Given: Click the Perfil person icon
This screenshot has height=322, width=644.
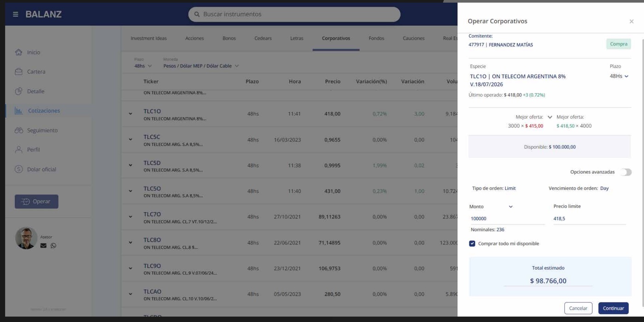Looking at the screenshot, I should pyautogui.click(x=18, y=149).
